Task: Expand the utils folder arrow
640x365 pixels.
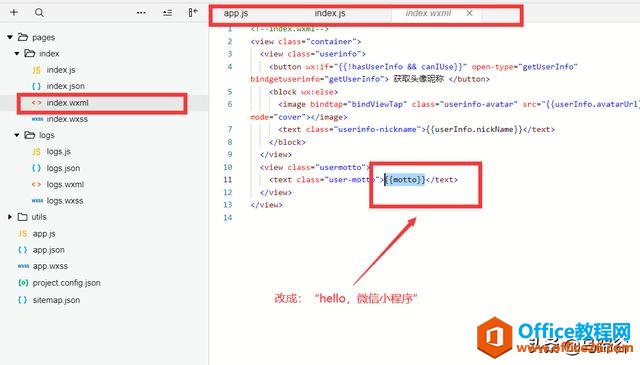Action: point(10,217)
